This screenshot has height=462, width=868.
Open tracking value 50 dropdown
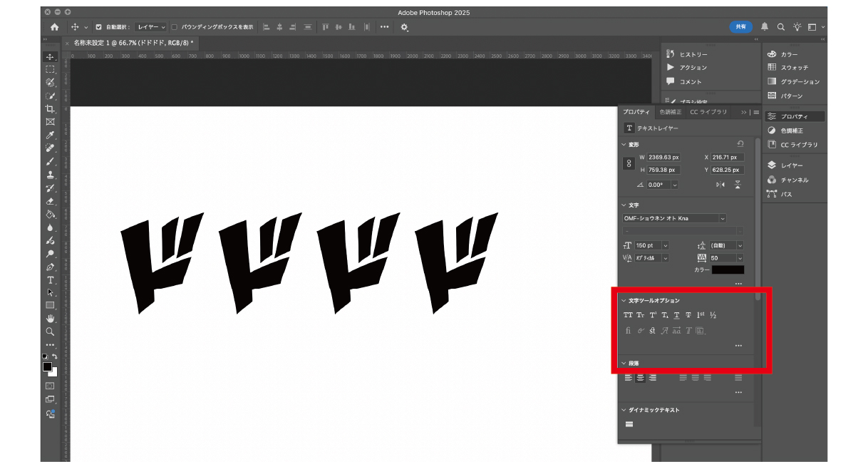pyautogui.click(x=740, y=258)
